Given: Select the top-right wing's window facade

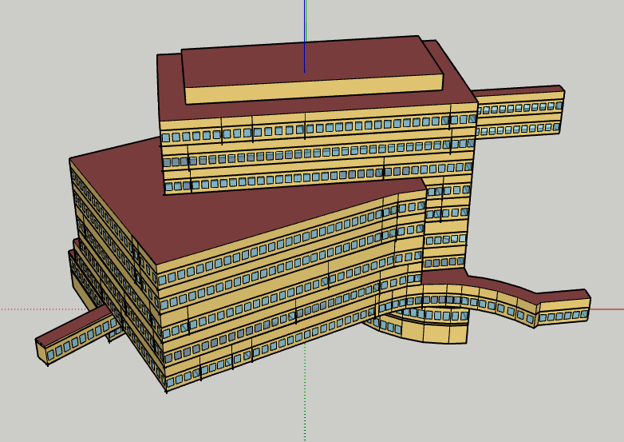Looking at the screenshot, I should pyautogui.click(x=520, y=108).
